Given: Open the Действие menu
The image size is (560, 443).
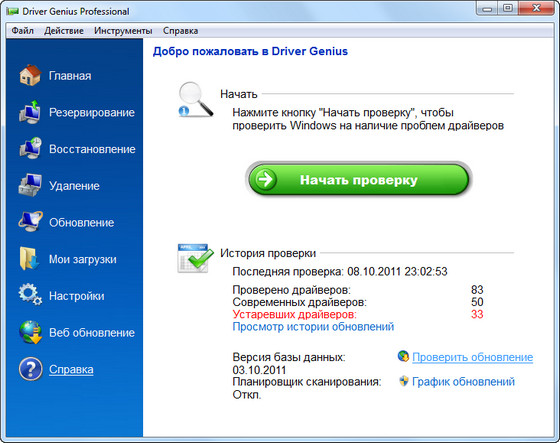Looking at the screenshot, I should tap(64, 31).
